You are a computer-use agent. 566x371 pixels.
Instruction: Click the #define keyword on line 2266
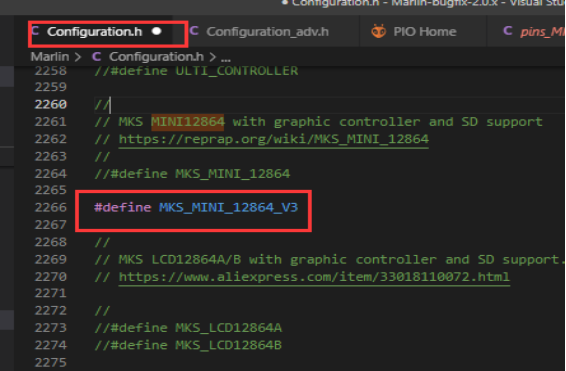[123, 208]
